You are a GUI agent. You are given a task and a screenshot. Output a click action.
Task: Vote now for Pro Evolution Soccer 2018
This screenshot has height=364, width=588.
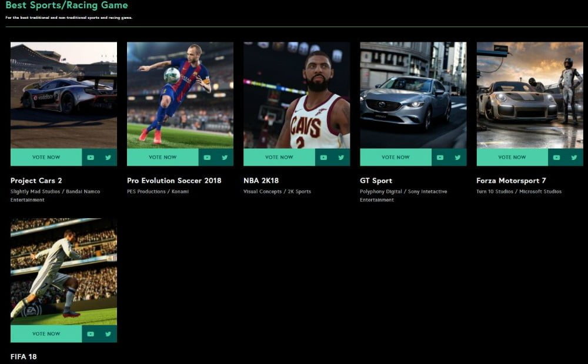tap(163, 157)
